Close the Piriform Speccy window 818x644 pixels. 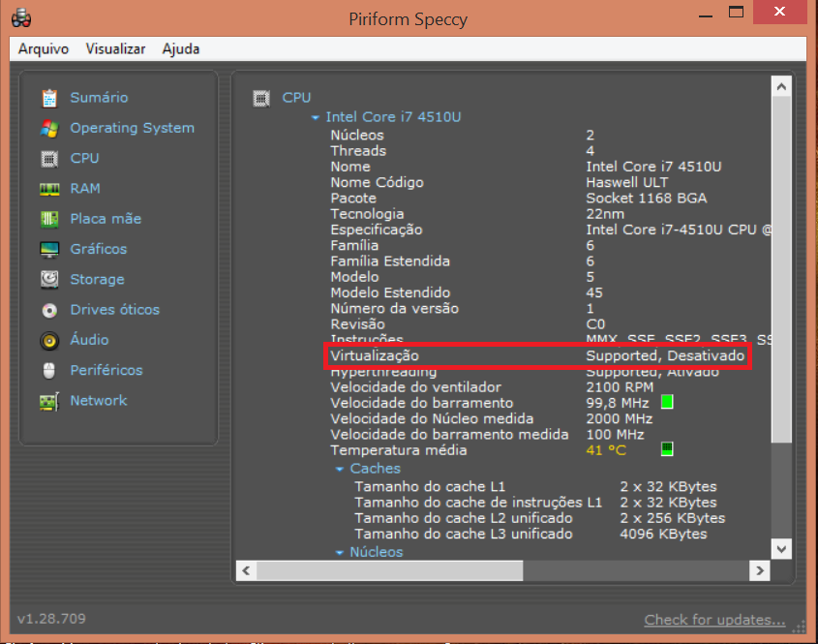click(779, 12)
